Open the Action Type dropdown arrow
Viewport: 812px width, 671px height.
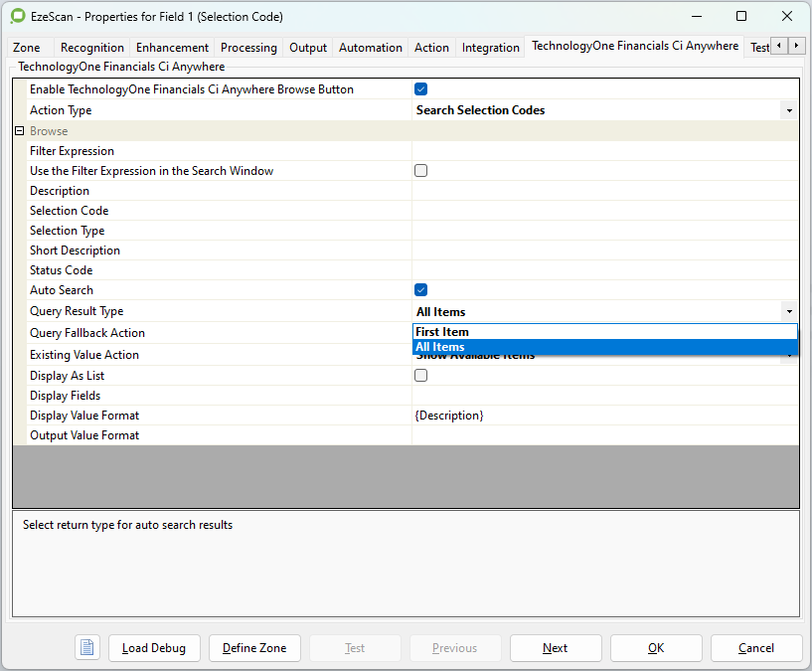tap(788, 110)
